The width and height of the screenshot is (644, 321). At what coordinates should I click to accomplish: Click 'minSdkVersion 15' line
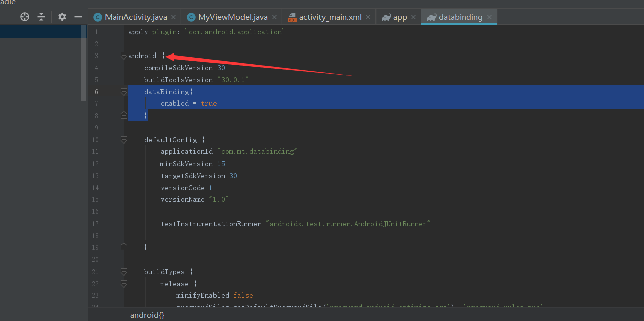[193, 164]
